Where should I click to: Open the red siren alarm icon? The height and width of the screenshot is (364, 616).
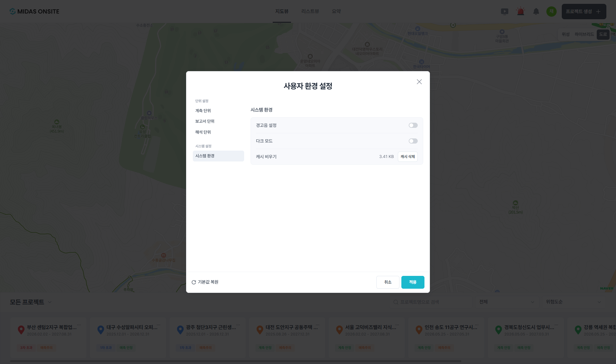click(x=520, y=12)
